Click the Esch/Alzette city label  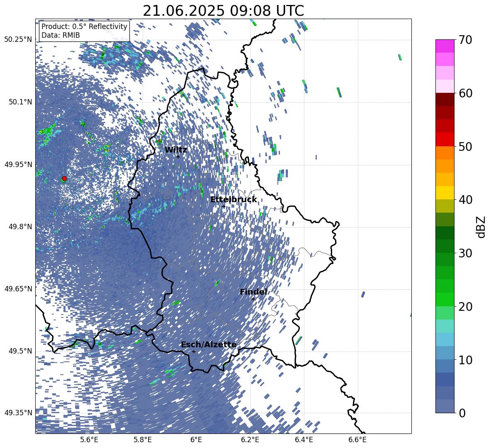pyautogui.click(x=209, y=345)
